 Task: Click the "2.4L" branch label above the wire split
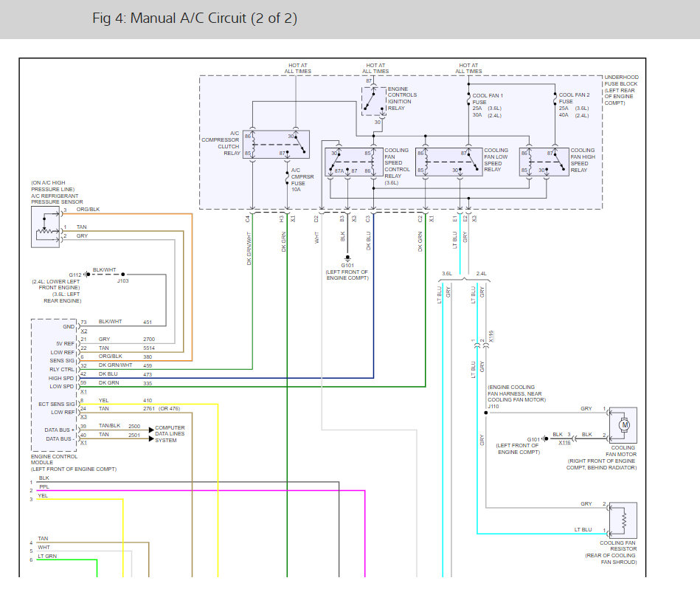click(481, 273)
